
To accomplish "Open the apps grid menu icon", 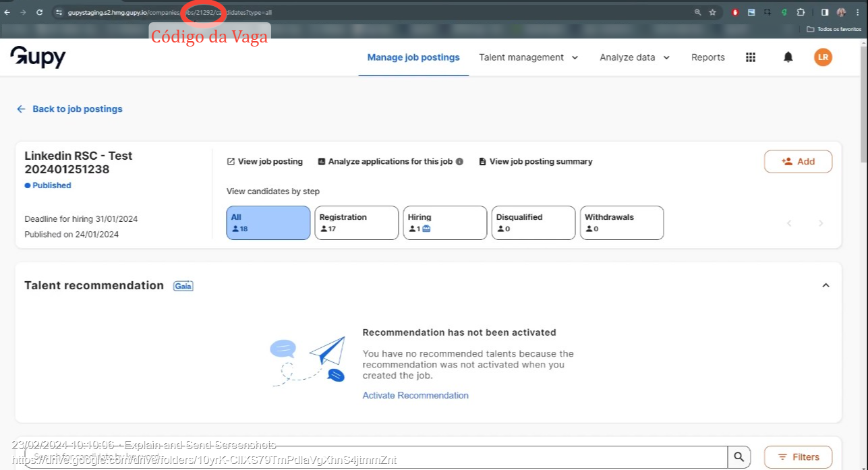I will [x=751, y=57].
